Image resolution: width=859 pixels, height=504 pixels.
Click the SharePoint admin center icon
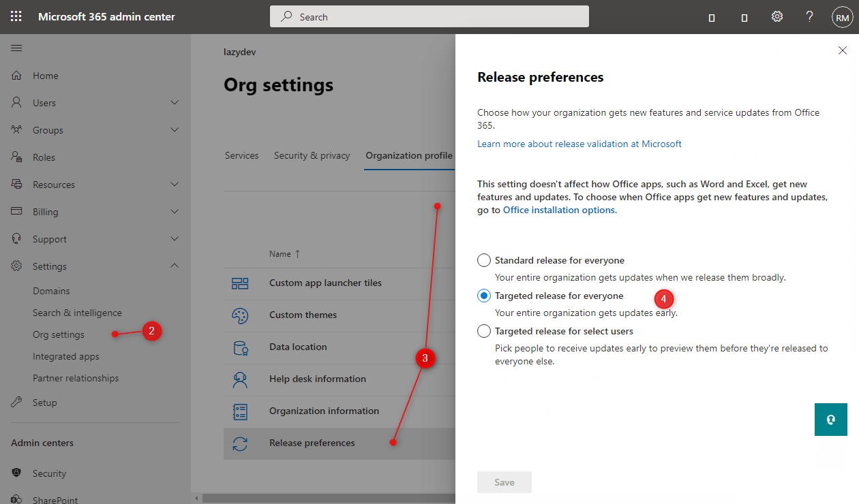coord(16,499)
